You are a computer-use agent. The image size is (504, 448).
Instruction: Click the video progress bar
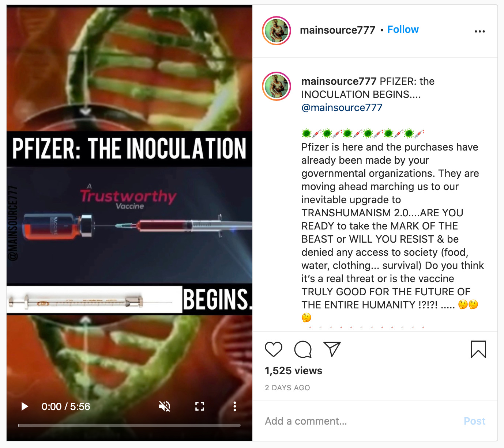[129, 425]
